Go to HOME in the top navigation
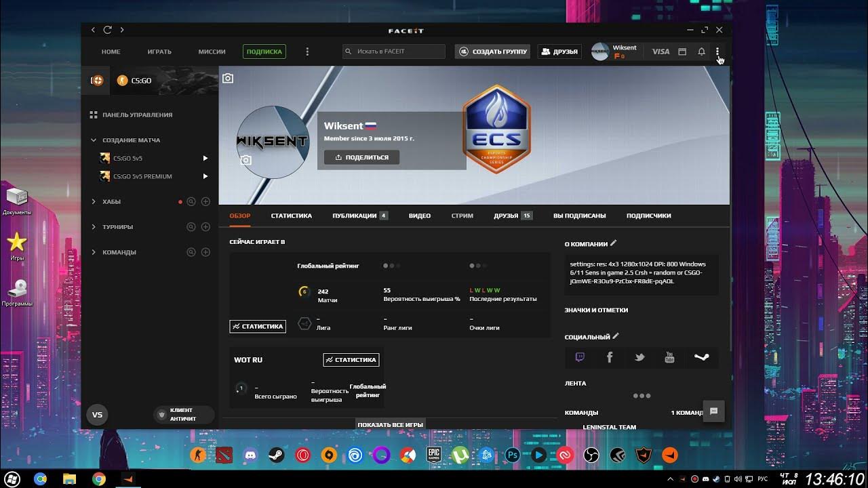The height and width of the screenshot is (488, 868). coord(111,52)
